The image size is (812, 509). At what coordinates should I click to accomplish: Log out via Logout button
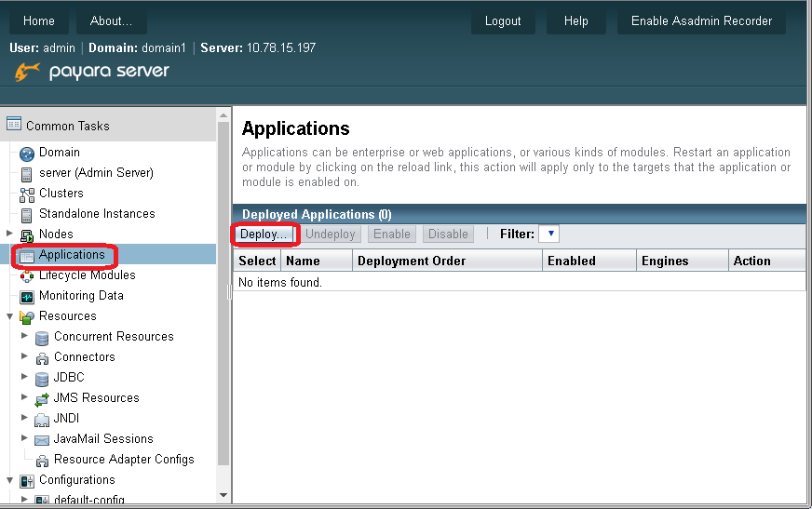[503, 21]
